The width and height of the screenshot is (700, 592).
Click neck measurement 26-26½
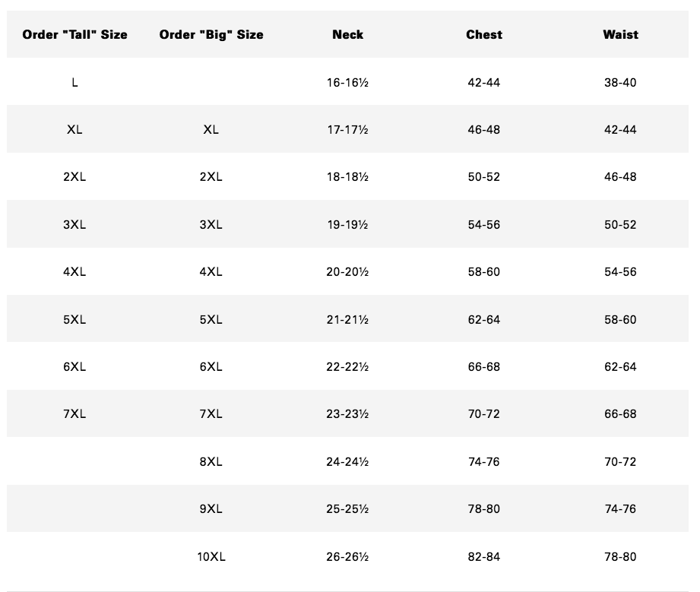(347, 556)
